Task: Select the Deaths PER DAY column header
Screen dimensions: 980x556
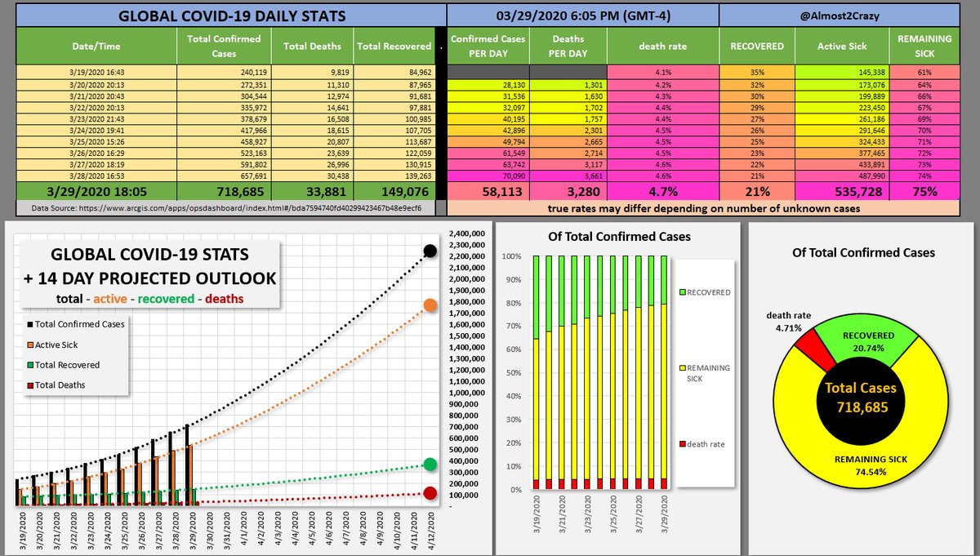Action: 568,47
